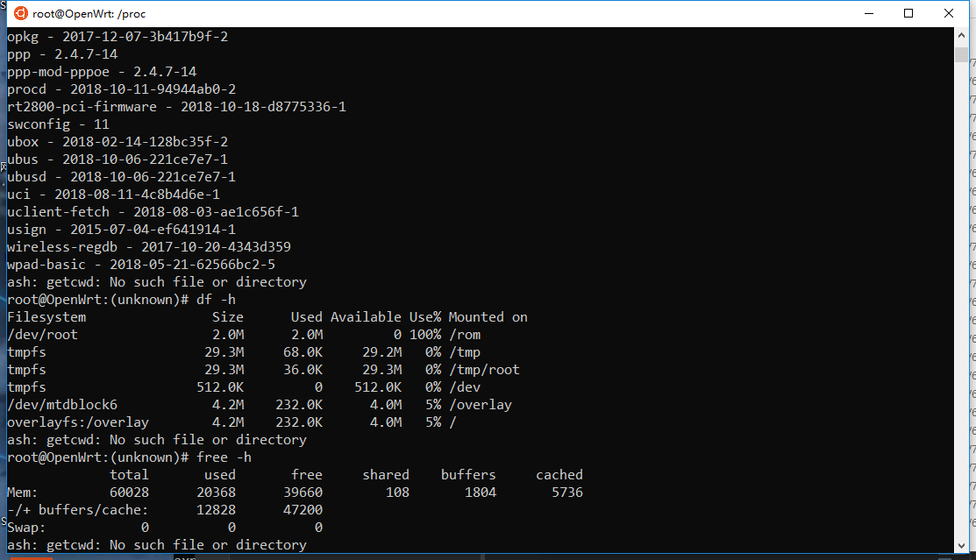Click the cached value 5736

pos(567,493)
